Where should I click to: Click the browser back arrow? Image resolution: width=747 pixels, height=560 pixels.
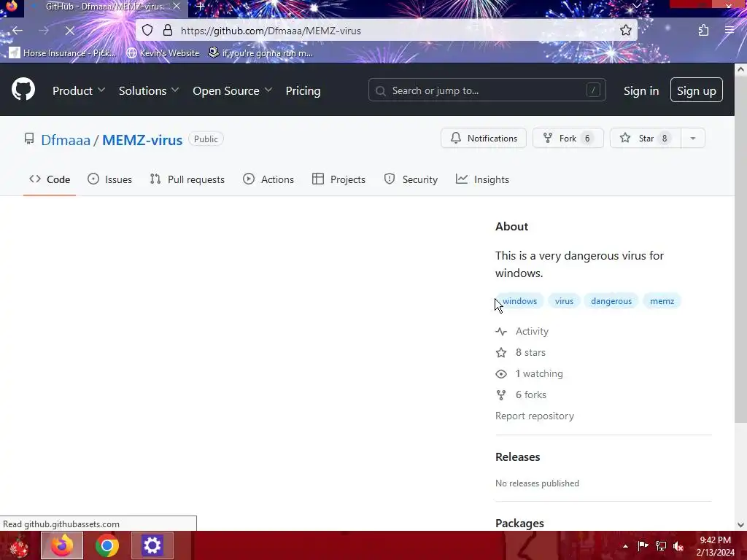click(18, 31)
